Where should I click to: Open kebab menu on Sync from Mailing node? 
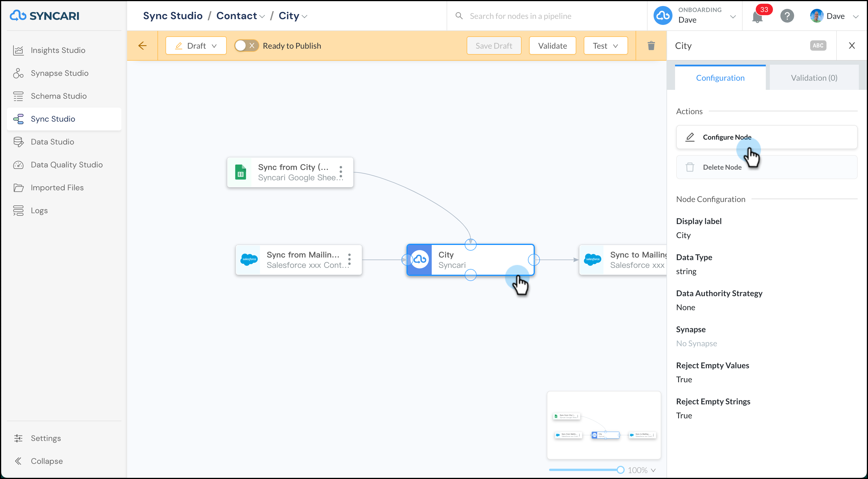pyautogui.click(x=350, y=259)
